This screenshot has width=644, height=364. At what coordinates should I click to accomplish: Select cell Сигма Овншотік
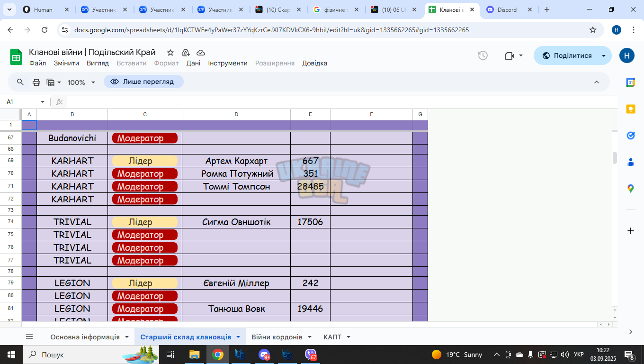point(236,222)
